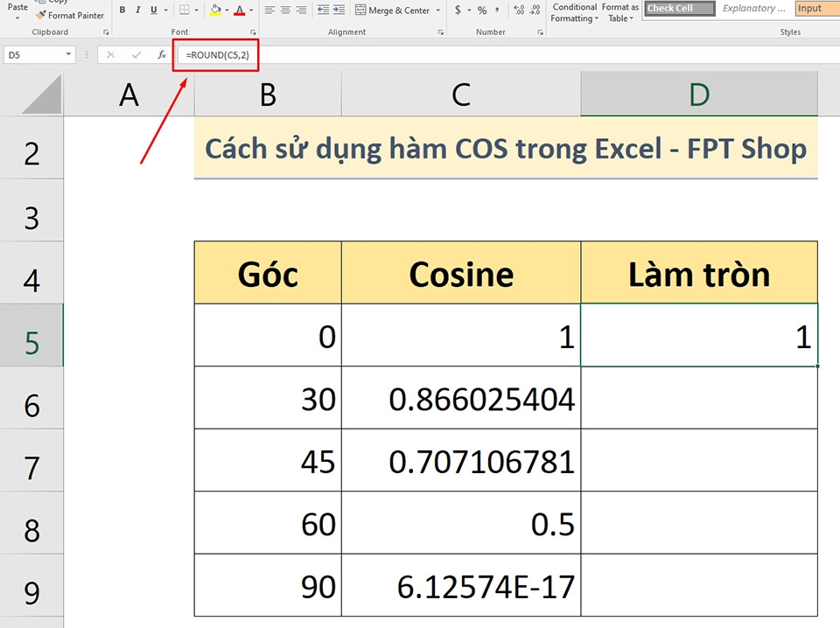Click the Format Painter icon

(x=41, y=15)
